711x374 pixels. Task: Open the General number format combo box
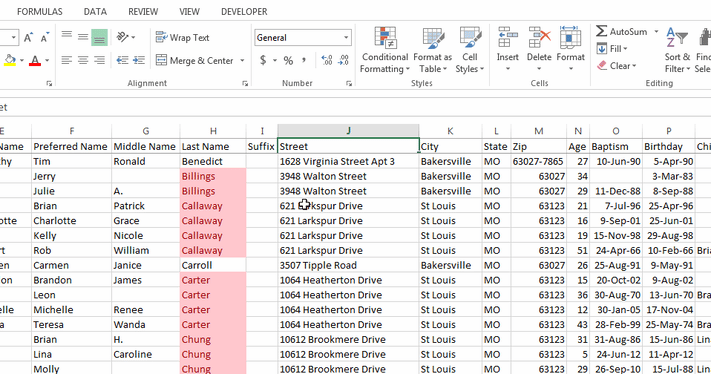(x=302, y=38)
